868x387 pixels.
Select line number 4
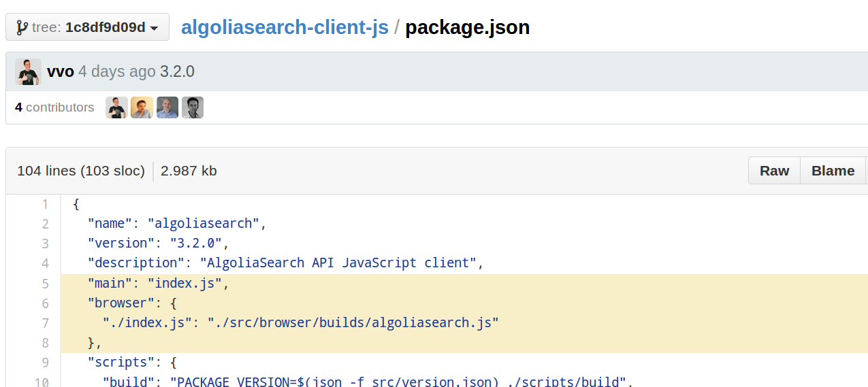tap(45, 263)
